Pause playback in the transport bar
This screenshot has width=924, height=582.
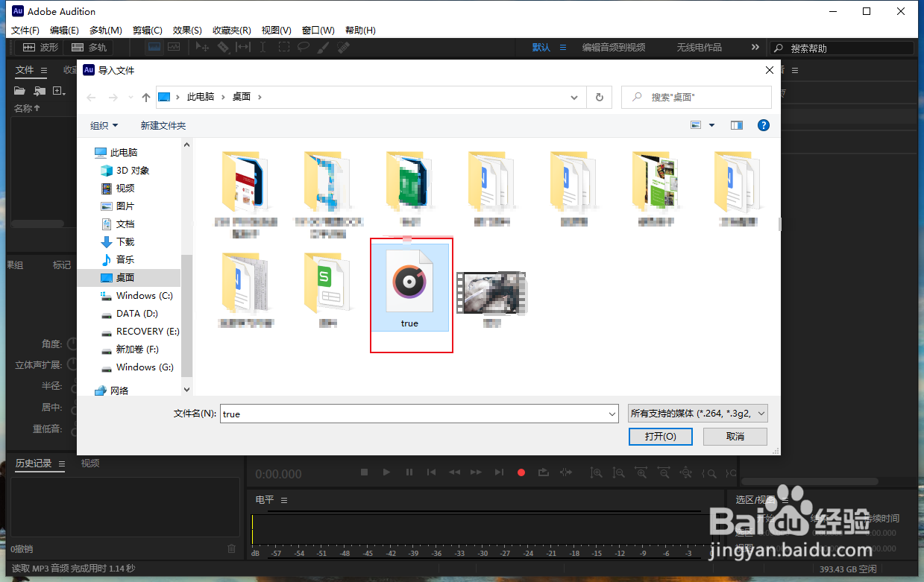pos(409,472)
